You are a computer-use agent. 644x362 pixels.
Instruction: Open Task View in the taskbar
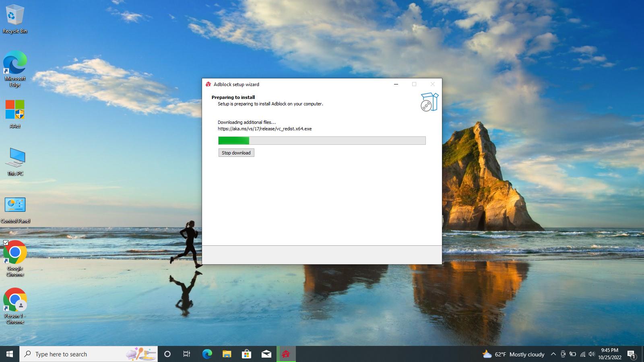pyautogui.click(x=187, y=354)
